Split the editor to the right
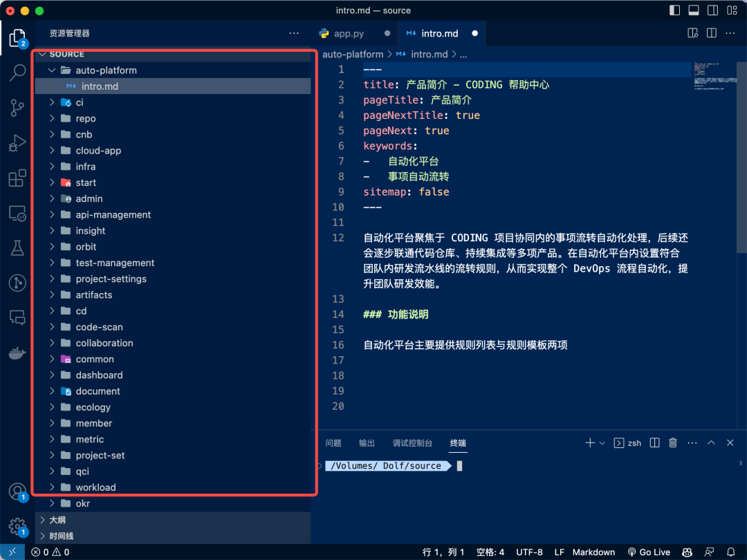The width and height of the screenshot is (747, 560). tap(712, 33)
